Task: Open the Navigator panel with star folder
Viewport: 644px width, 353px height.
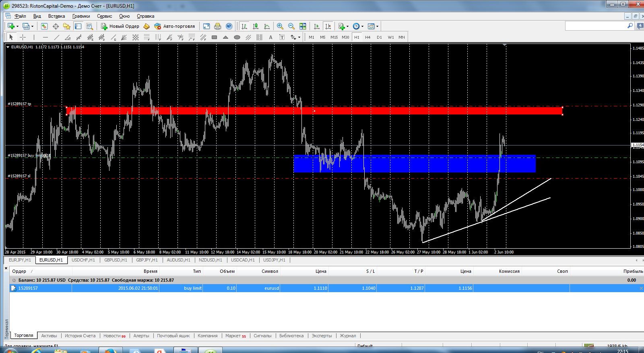Action: [67, 26]
